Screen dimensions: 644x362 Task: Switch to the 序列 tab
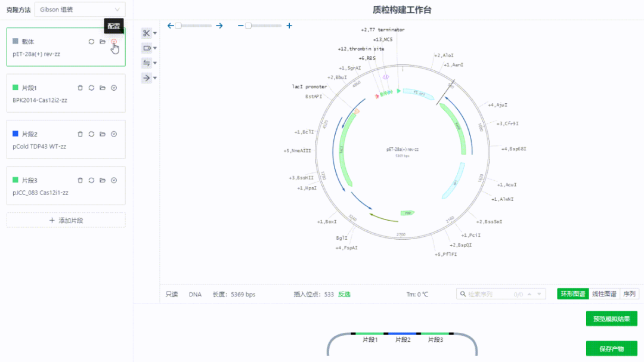pyautogui.click(x=629, y=294)
